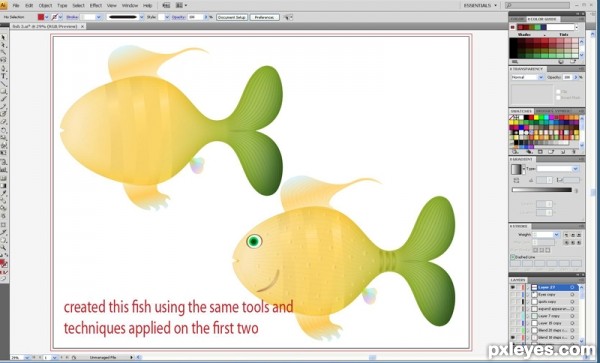Select the Magic Wand tool
Image resolution: width=600 pixels, height=363 pixels.
pos(3,53)
